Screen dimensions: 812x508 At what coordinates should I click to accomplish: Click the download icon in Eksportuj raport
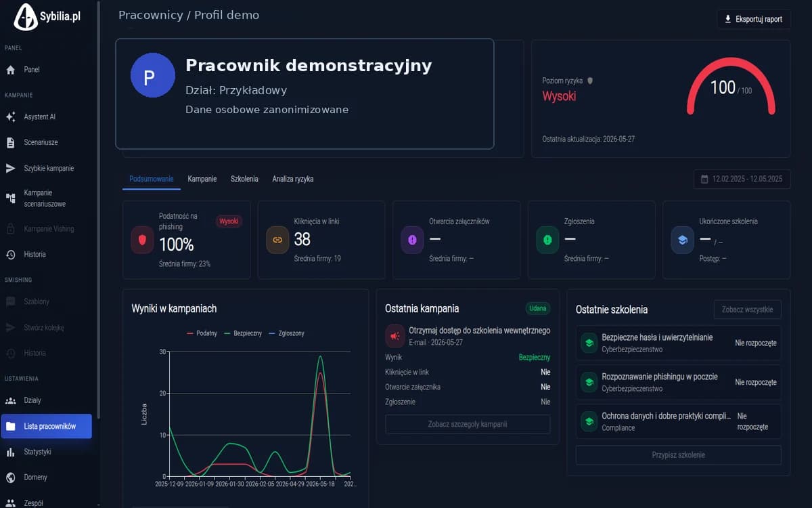tap(728, 19)
